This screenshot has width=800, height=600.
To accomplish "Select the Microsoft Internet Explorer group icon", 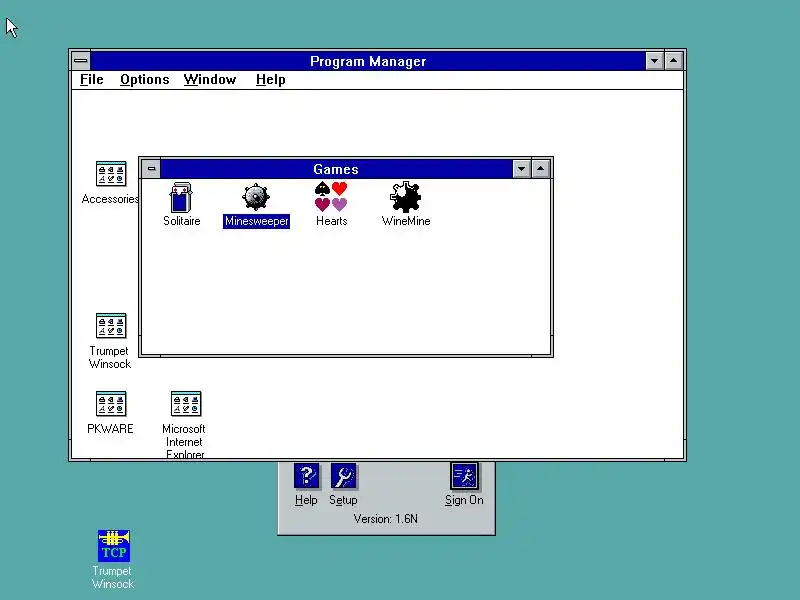I will click(186, 404).
